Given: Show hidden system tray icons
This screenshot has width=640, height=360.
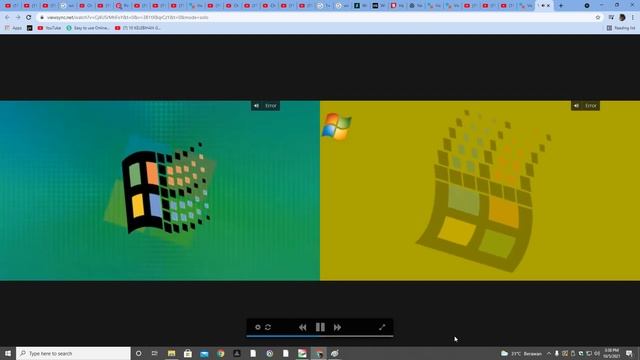Looking at the screenshot, I should pyautogui.click(x=549, y=353).
